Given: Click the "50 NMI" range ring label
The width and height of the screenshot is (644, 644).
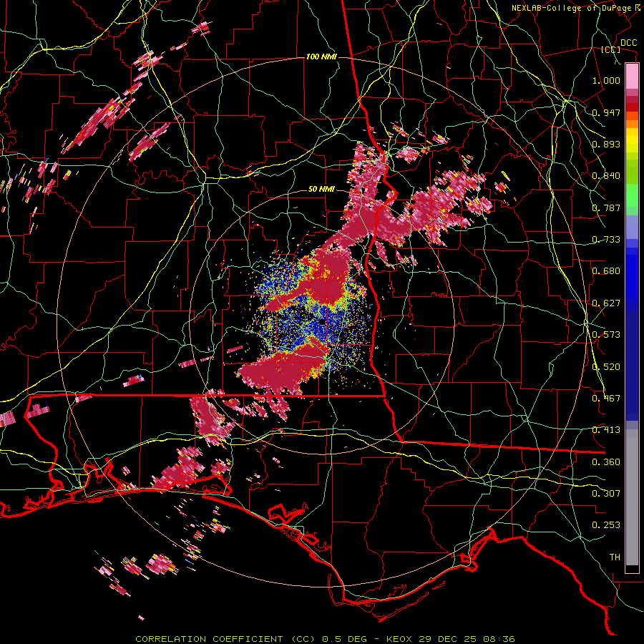Looking at the screenshot, I should coord(321,190).
